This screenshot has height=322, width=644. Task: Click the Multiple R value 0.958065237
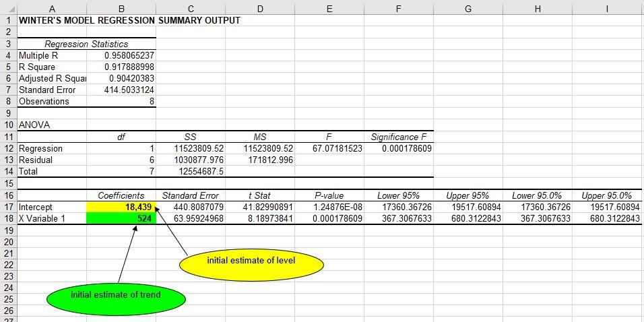pos(121,55)
